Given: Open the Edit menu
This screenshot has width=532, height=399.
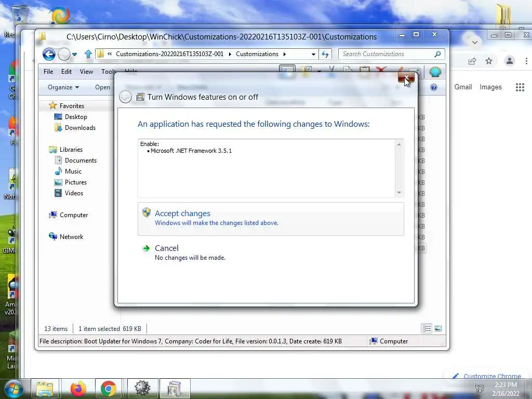Looking at the screenshot, I should tap(66, 72).
